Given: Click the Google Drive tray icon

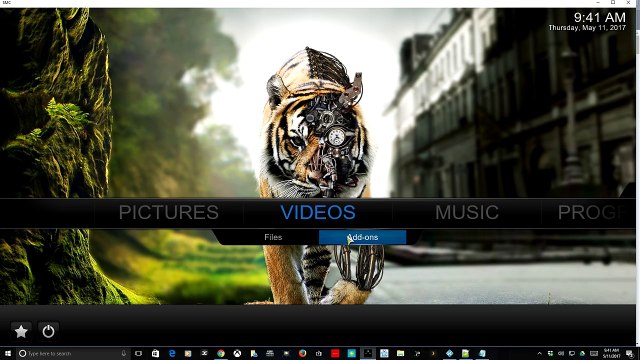Looking at the screenshot, I should (582, 353).
